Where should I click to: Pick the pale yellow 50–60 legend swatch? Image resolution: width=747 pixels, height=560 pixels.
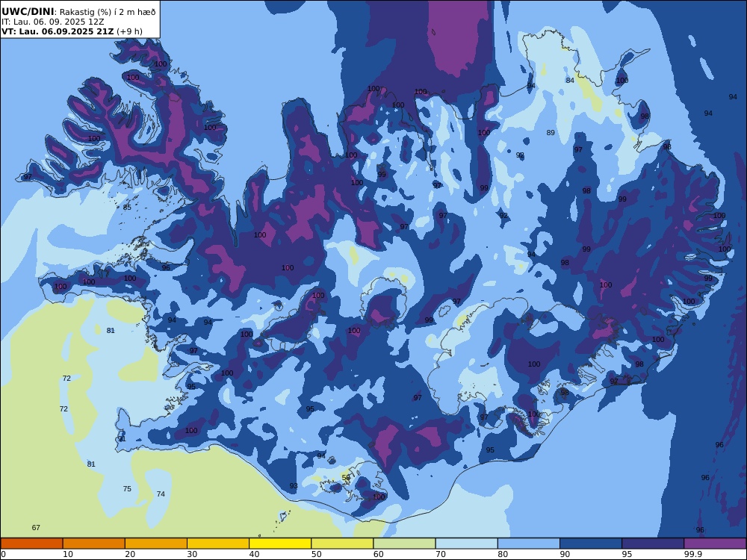click(342, 544)
